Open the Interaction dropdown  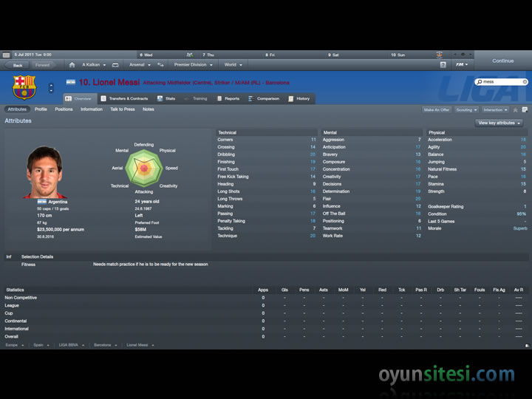495,109
